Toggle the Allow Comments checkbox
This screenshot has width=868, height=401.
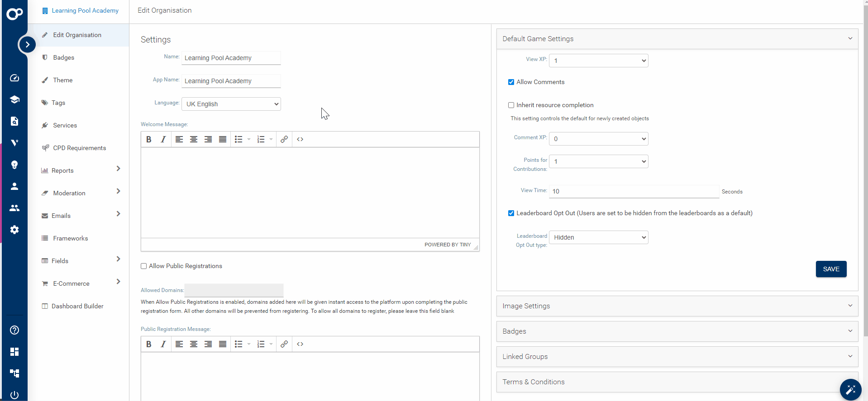pos(511,82)
